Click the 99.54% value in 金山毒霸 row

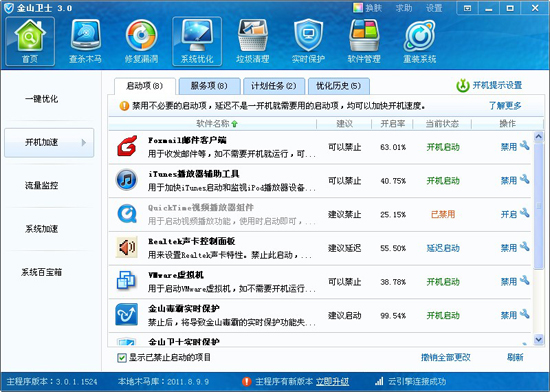[x=393, y=316]
